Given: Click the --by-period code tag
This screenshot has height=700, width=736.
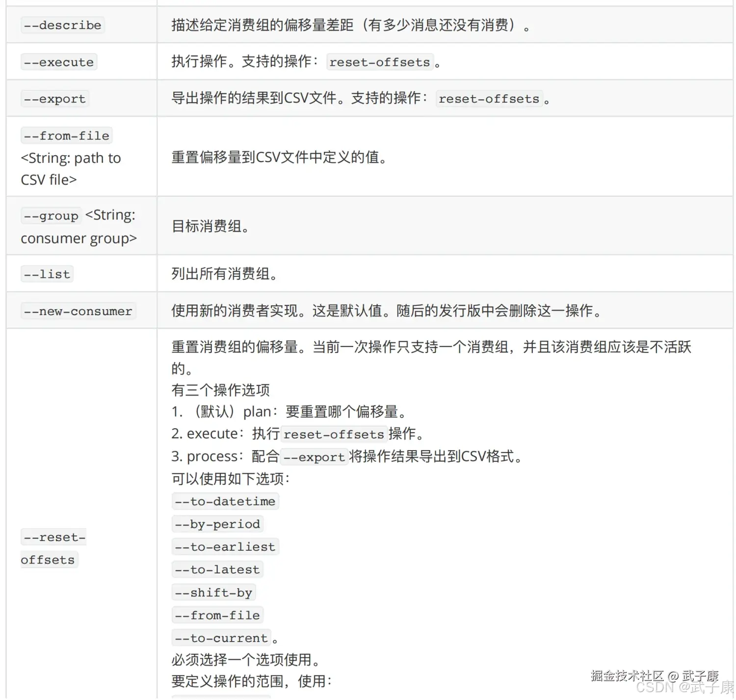Looking at the screenshot, I should point(217,524).
